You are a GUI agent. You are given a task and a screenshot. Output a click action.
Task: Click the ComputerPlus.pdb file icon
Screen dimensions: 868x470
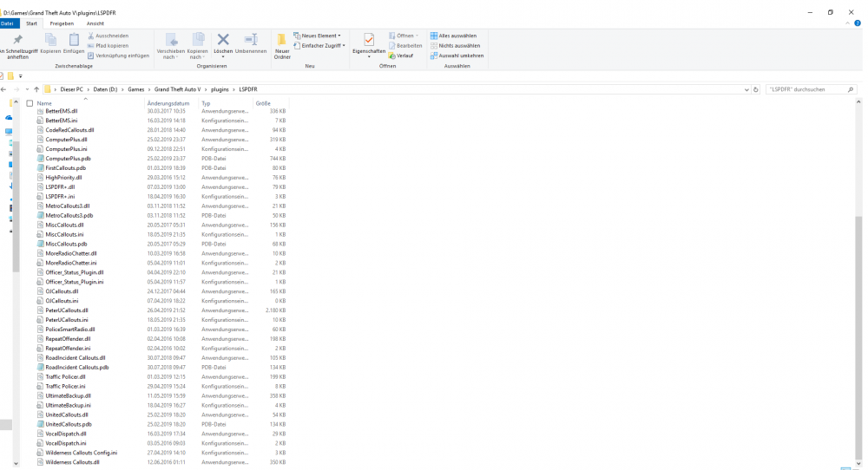tap(41, 159)
